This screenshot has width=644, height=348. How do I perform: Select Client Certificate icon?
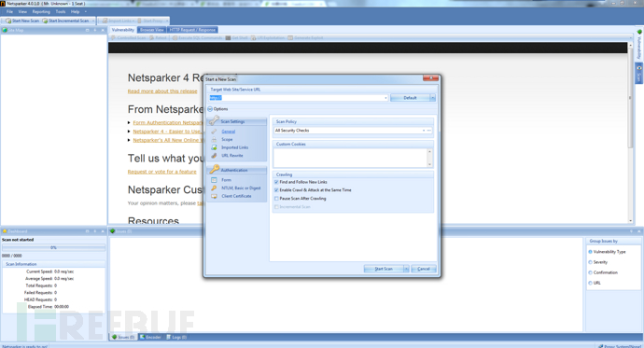click(x=214, y=196)
